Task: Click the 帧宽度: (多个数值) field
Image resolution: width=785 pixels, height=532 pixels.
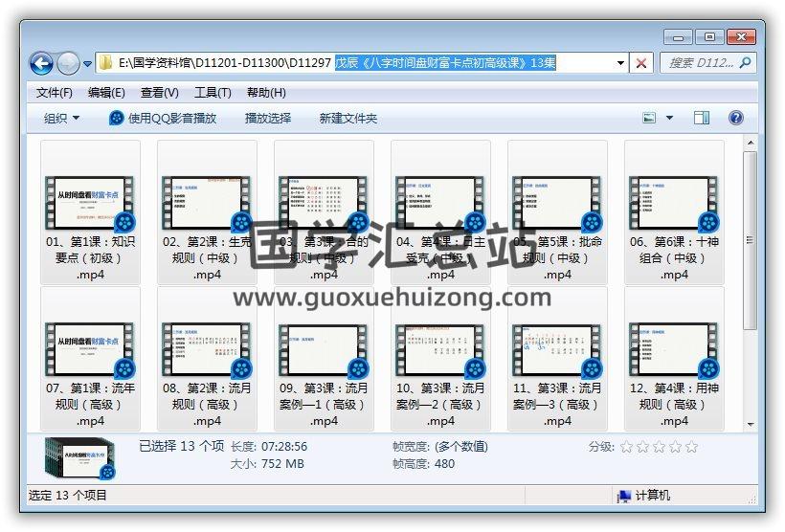Action: coord(440,447)
